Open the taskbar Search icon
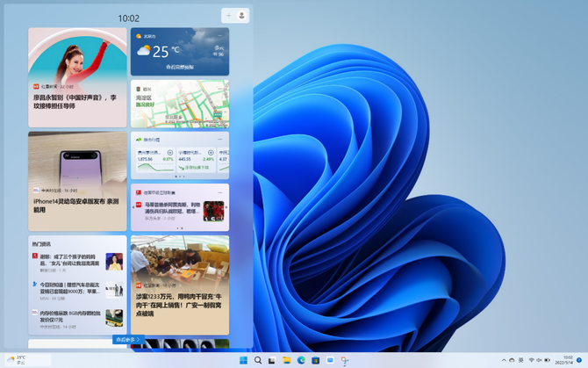This screenshot has height=368, width=588. [x=258, y=360]
